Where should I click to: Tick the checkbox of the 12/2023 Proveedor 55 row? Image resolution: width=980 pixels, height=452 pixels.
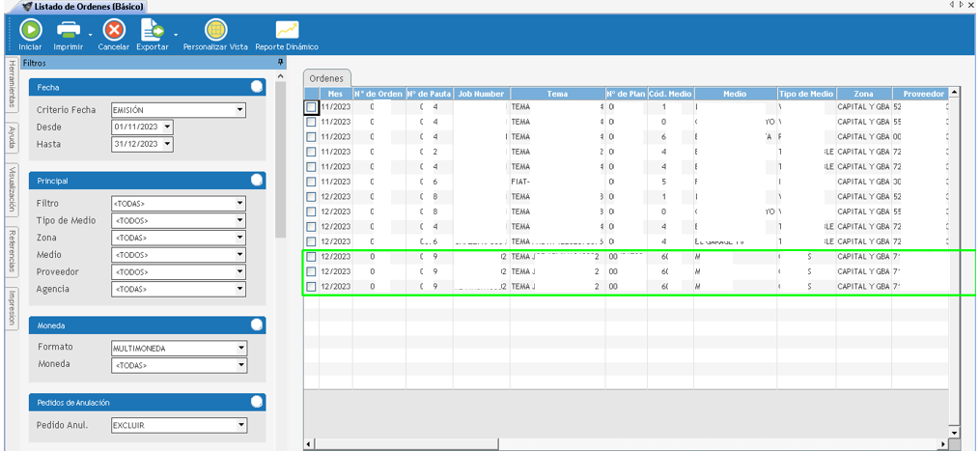tap(311, 212)
